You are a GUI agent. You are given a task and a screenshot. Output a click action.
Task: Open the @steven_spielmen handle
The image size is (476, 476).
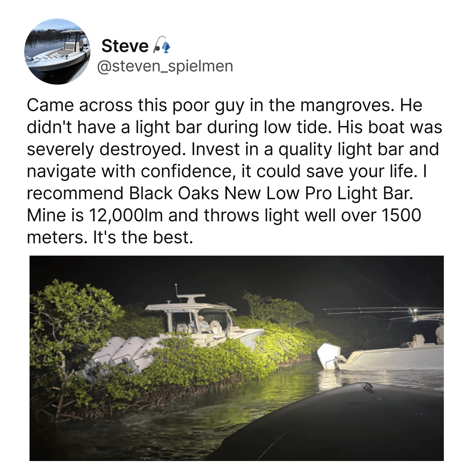click(x=165, y=66)
